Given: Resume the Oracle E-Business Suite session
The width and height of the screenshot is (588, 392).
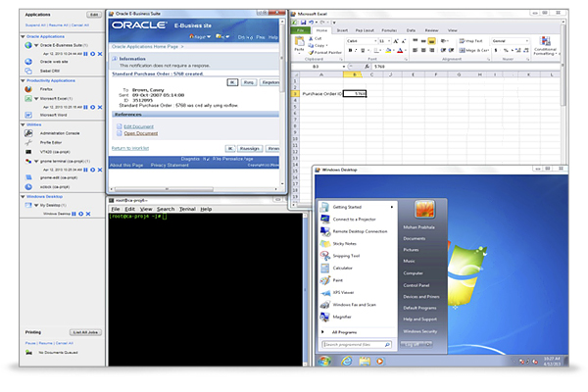Looking at the screenshot, I should (93, 54).
